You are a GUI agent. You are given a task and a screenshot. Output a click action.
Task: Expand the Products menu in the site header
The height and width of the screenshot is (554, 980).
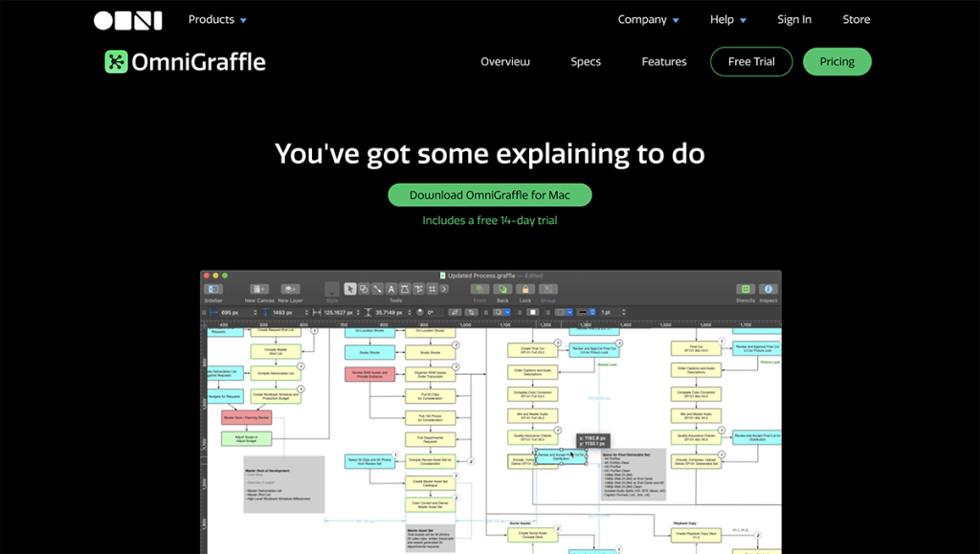click(217, 19)
